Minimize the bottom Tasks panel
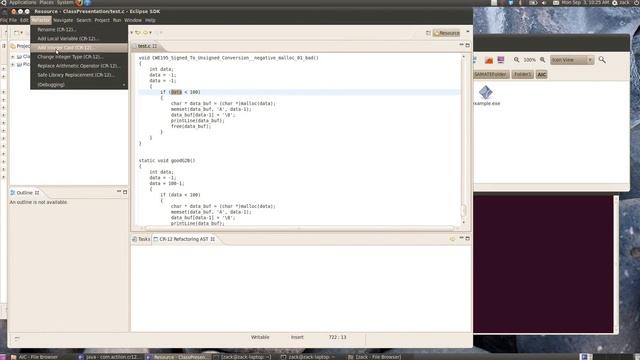 click(461, 238)
